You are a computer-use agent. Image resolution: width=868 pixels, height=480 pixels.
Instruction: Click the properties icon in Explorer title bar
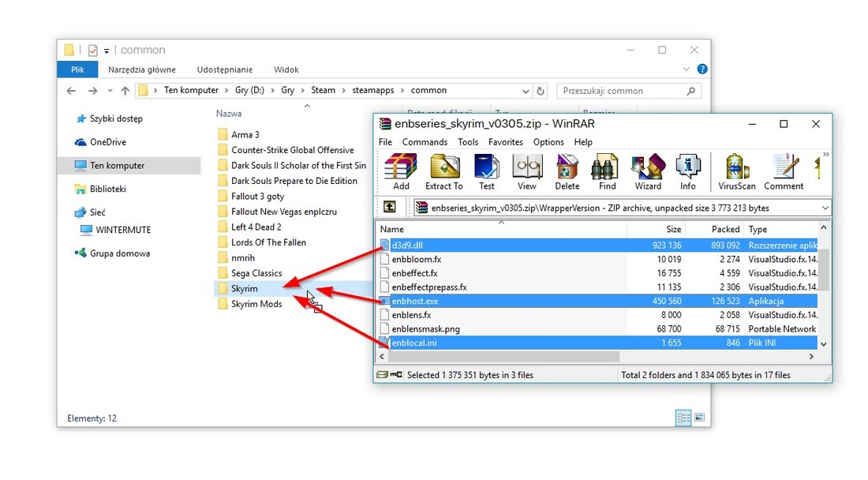tap(93, 51)
